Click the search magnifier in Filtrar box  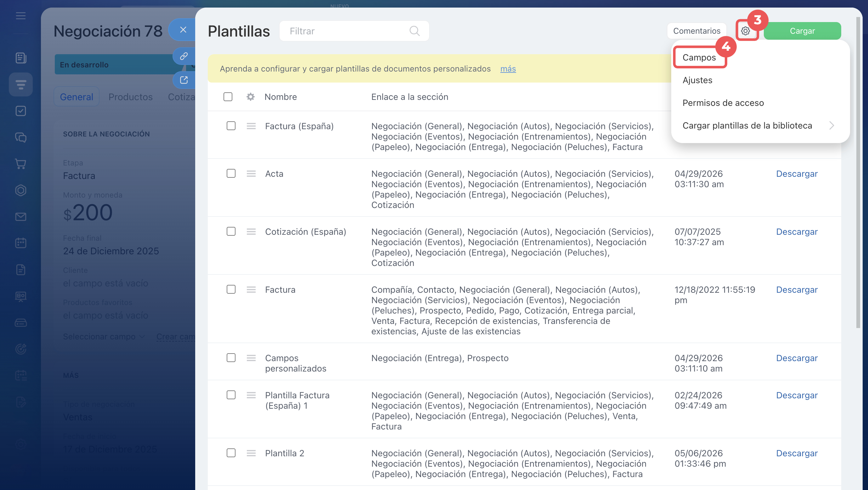414,31
